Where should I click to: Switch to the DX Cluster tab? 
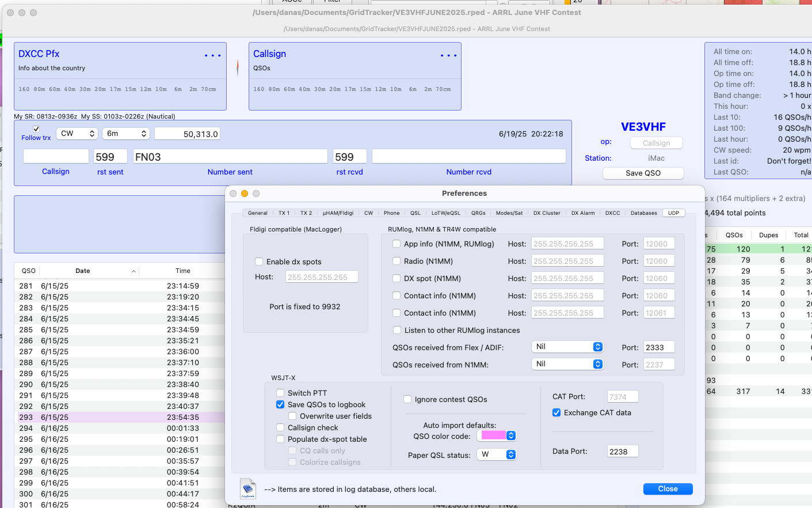pos(546,213)
